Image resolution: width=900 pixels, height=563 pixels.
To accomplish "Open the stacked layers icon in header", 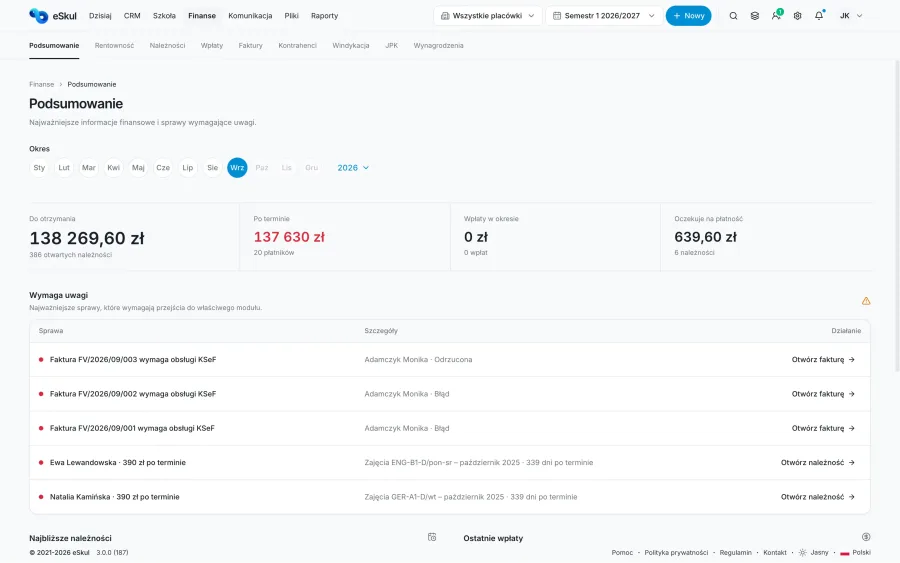I will [x=755, y=16].
